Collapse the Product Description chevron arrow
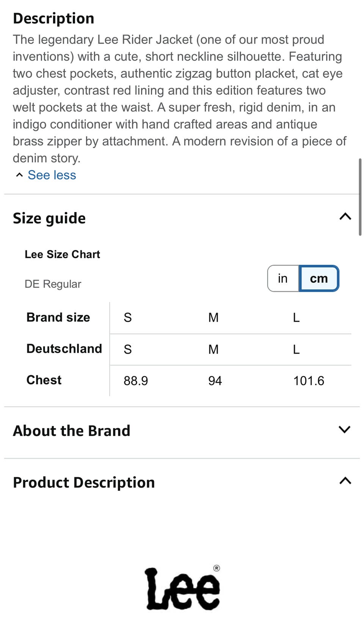The image size is (364, 635). (x=345, y=481)
